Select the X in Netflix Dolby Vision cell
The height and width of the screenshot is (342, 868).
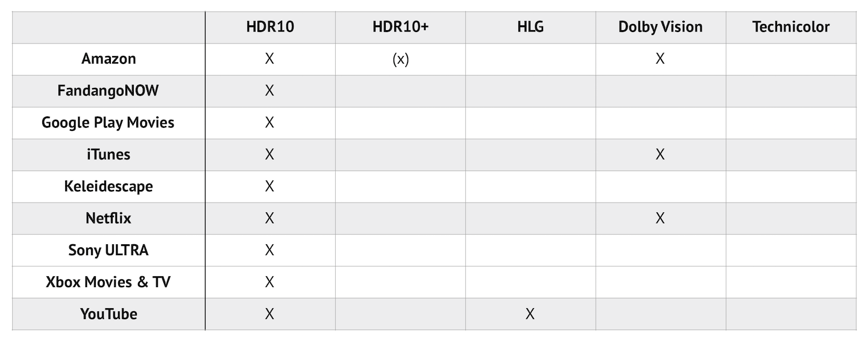click(x=660, y=218)
